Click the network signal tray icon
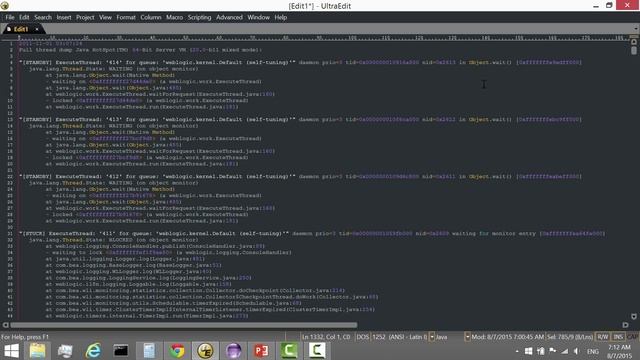 coord(565,351)
